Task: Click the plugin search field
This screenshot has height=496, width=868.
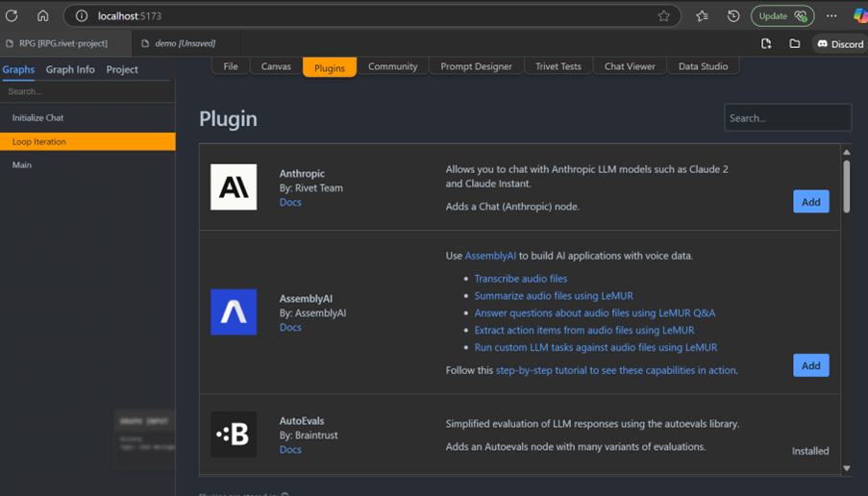Action: click(x=787, y=118)
